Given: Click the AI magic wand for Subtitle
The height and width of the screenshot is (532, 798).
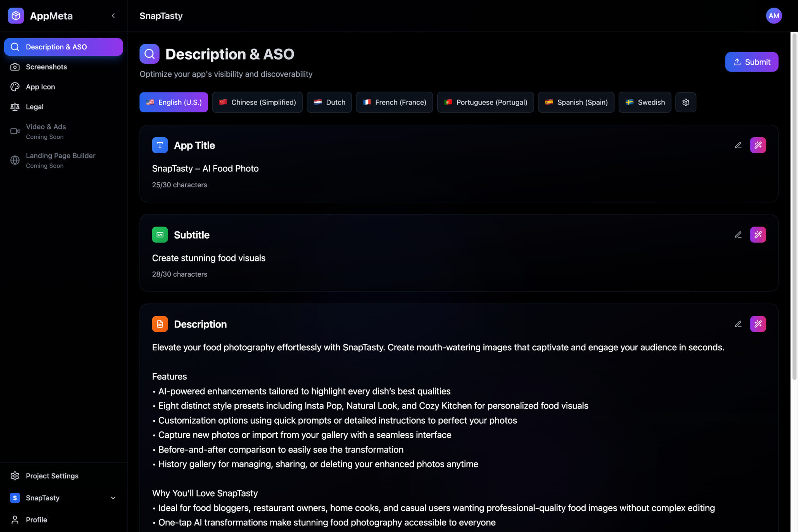Looking at the screenshot, I should click(x=758, y=235).
